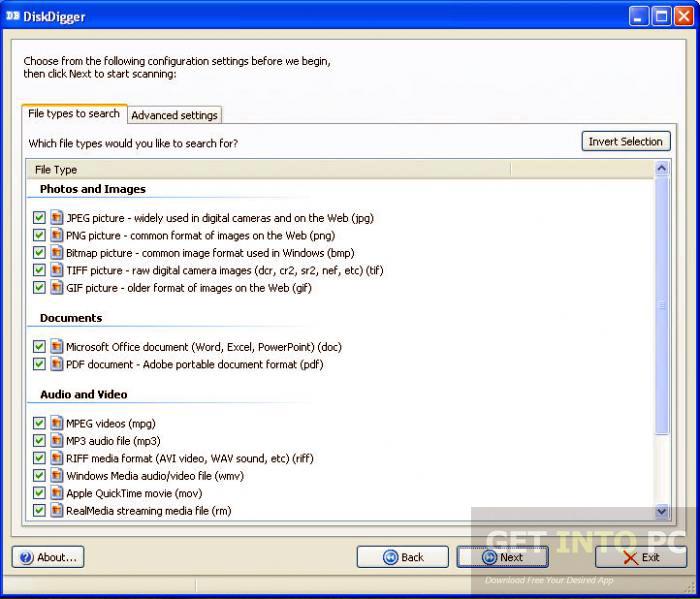Maximize the DiskDigger window
This screenshot has height=599, width=700.
(662, 16)
